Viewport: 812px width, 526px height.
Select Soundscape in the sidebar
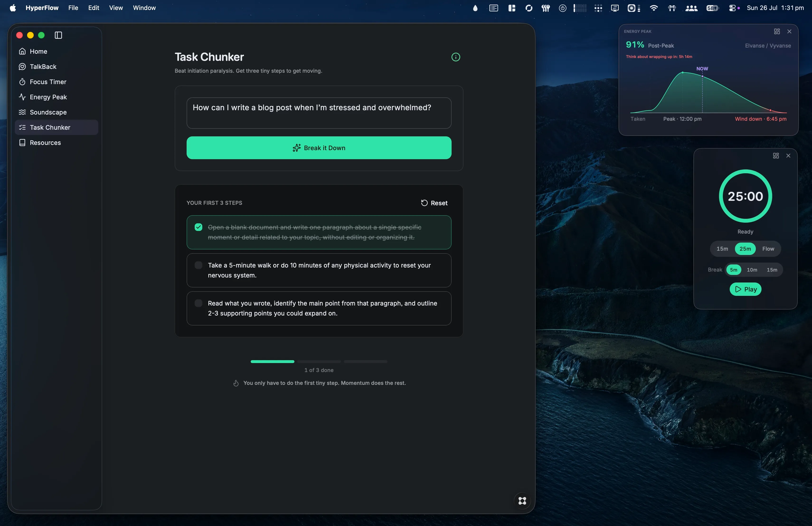[x=56, y=112]
